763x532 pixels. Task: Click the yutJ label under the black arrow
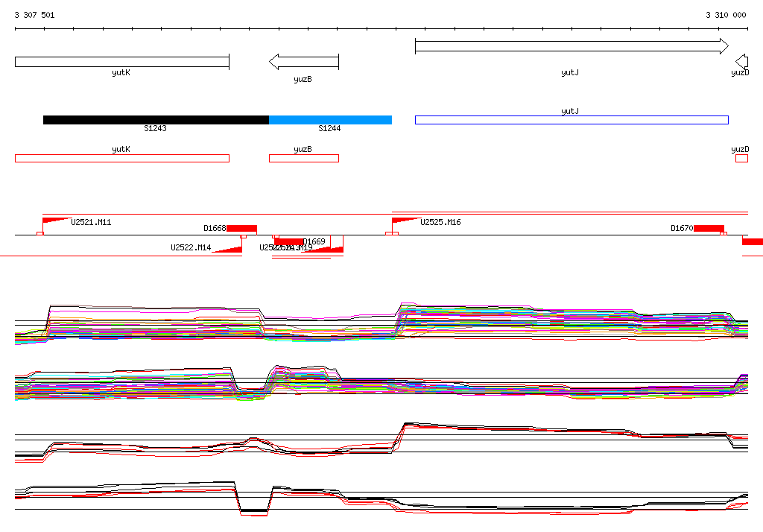click(x=570, y=72)
